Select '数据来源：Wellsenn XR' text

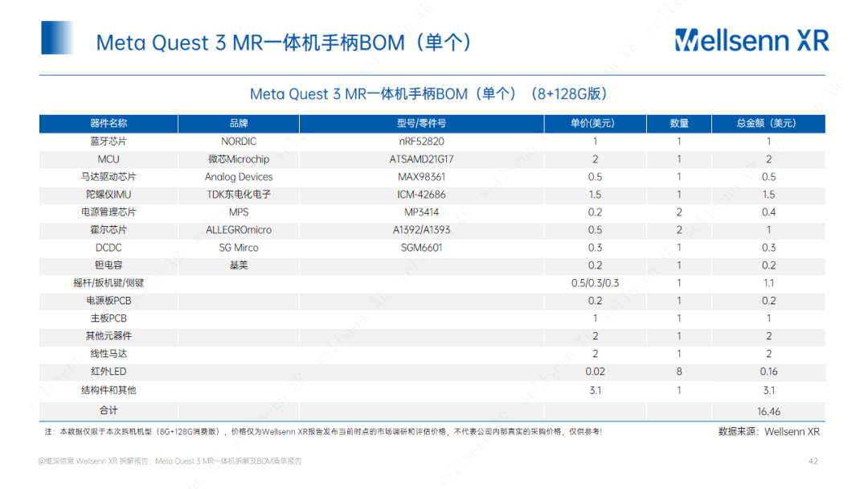[x=769, y=431]
